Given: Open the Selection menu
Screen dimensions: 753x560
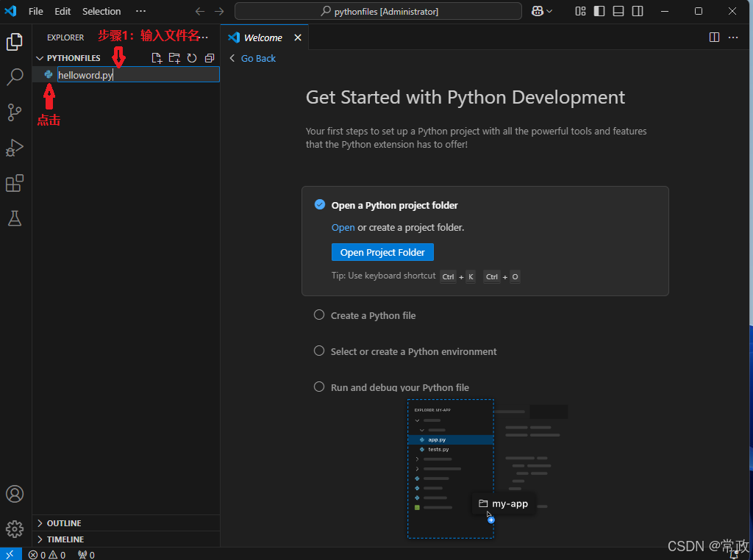Looking at the screenshot, I should (101, 11).
